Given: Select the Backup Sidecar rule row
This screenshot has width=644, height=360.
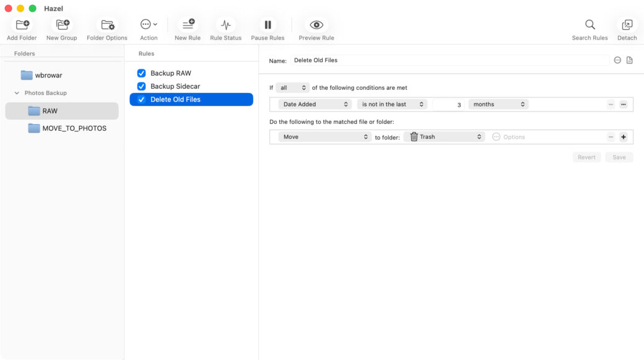Looking at the screenshot, I should click(191, 86).
